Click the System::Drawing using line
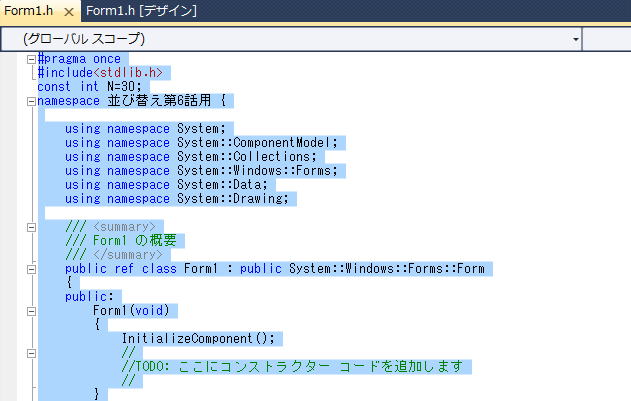Screen dimensions: 631x401 pos(177,199)
